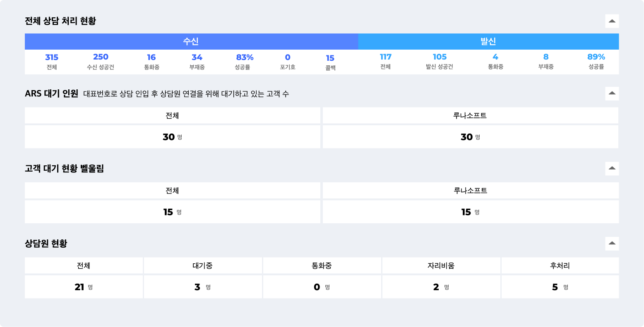Select the 대기중 column in 상담원 현황
This screenshot has width=644, height=327.
pyautogui.click(x=203, y=266)
